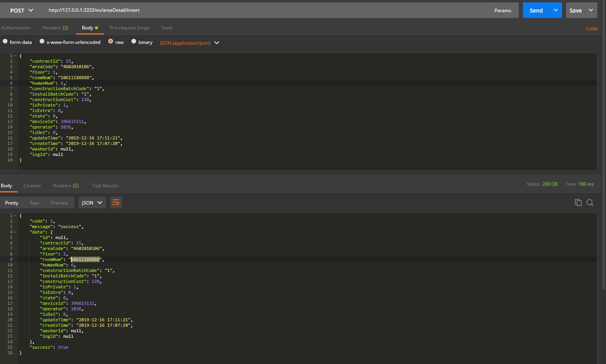Click "operator": 1036 in request body
Image resolution: width=606 pixels, height=364 pixels.
point(51,127)
